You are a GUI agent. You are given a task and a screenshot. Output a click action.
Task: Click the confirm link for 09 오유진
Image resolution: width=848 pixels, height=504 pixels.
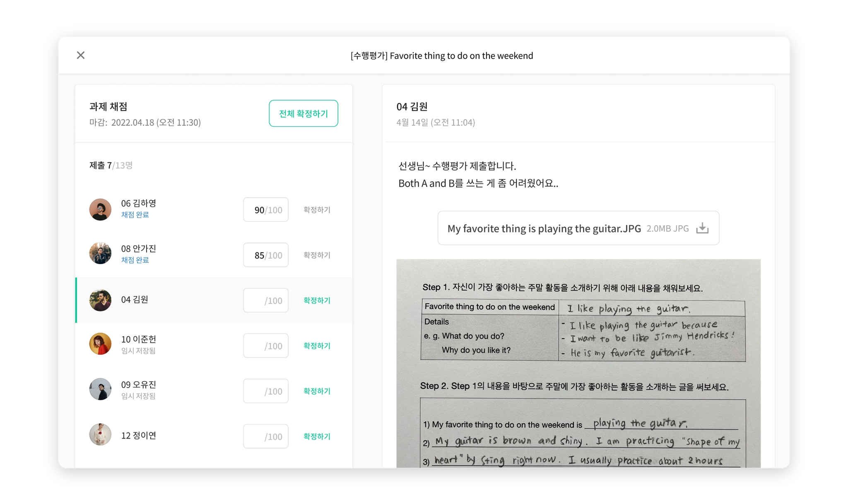pyautogui.click(x=317, y=391)
